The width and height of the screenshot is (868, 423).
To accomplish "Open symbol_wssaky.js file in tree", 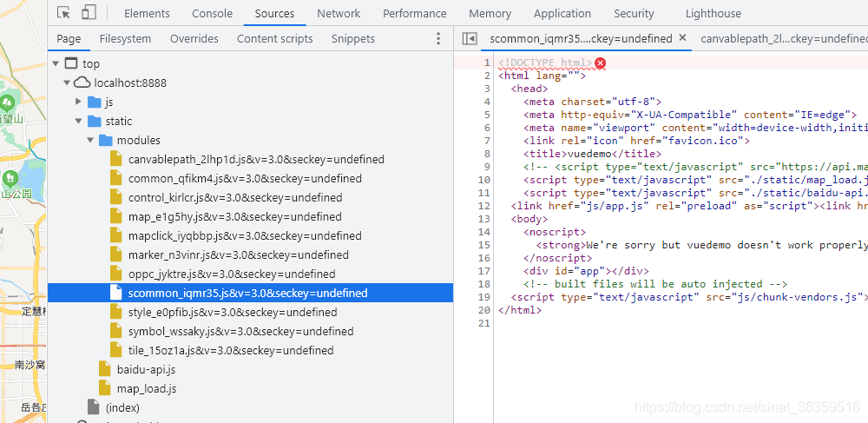I will [x=240, y=331].
